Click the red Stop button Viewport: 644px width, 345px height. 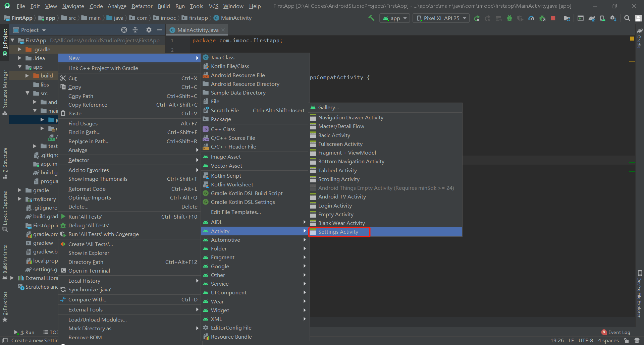553,18
